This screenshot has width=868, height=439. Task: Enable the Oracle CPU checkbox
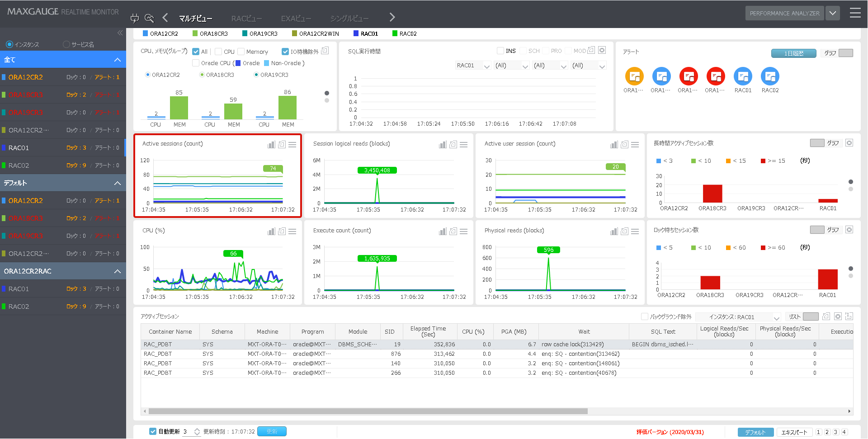click(196, 63)
